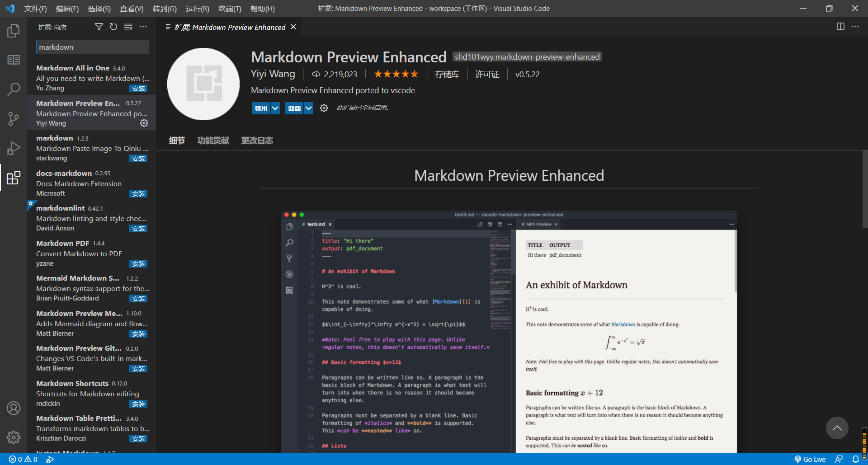Click the Yiyi Wang publisher link
The image size is (868, 465).
tap(273, 74)
